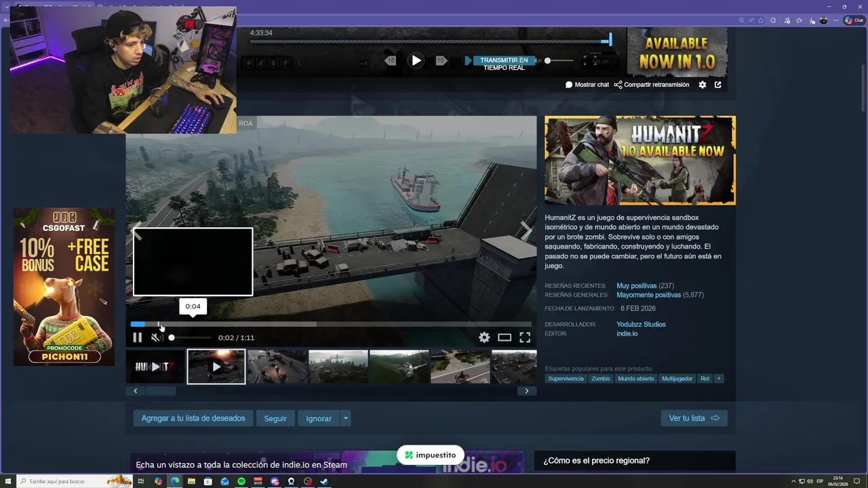Select the third screenshot thumbnail
This screenshot has width=868, height=488.
(x=277, y=367)
